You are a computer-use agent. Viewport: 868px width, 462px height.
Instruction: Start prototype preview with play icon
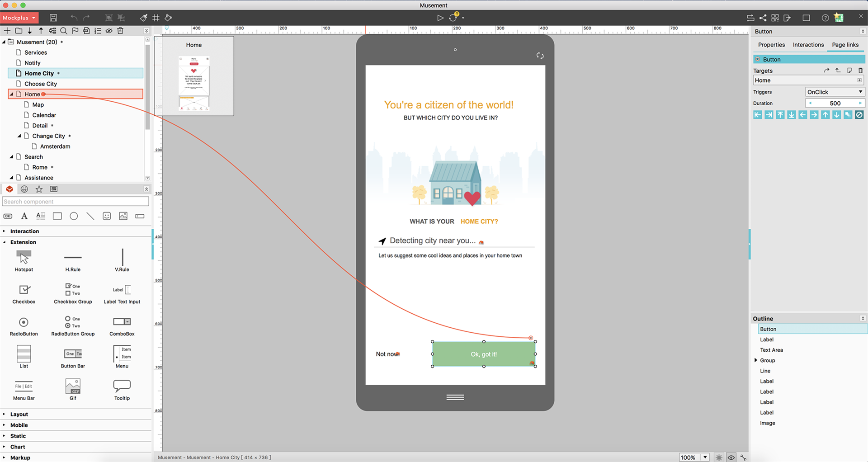coord(440,18)
